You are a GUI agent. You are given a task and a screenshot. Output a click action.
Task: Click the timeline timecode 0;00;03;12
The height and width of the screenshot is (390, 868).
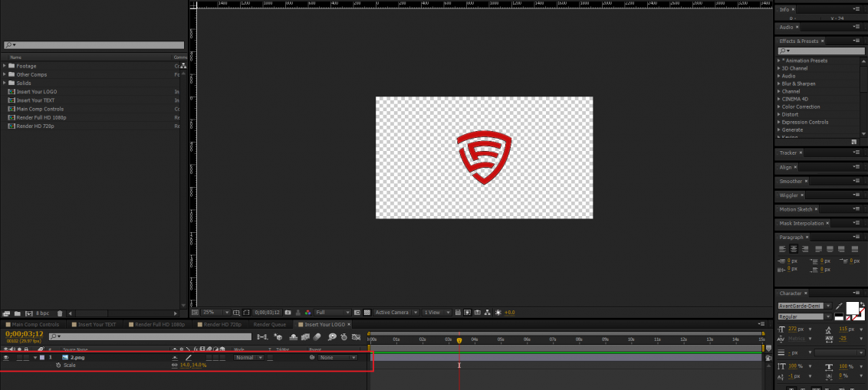point(25,333)
